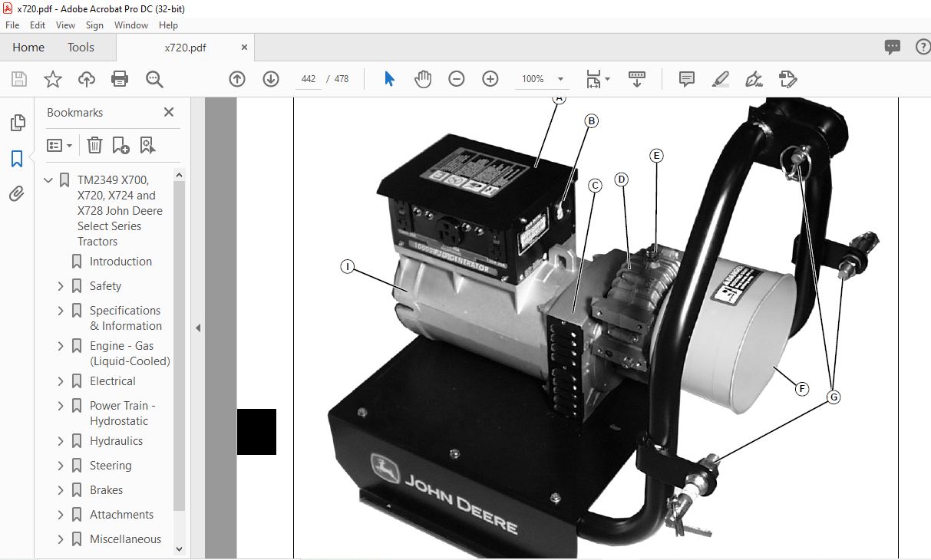Zoom out with the minus button

tap(457, 79)
